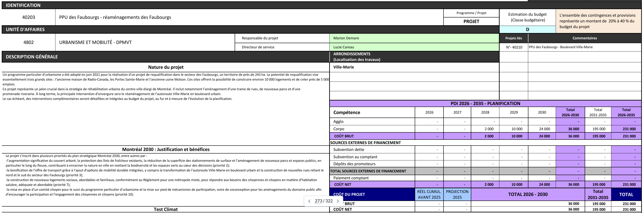This screenshot has height=218, width=644.
Task: Click the PROJECTION 2025 column header
Action: tap(457, 195)
